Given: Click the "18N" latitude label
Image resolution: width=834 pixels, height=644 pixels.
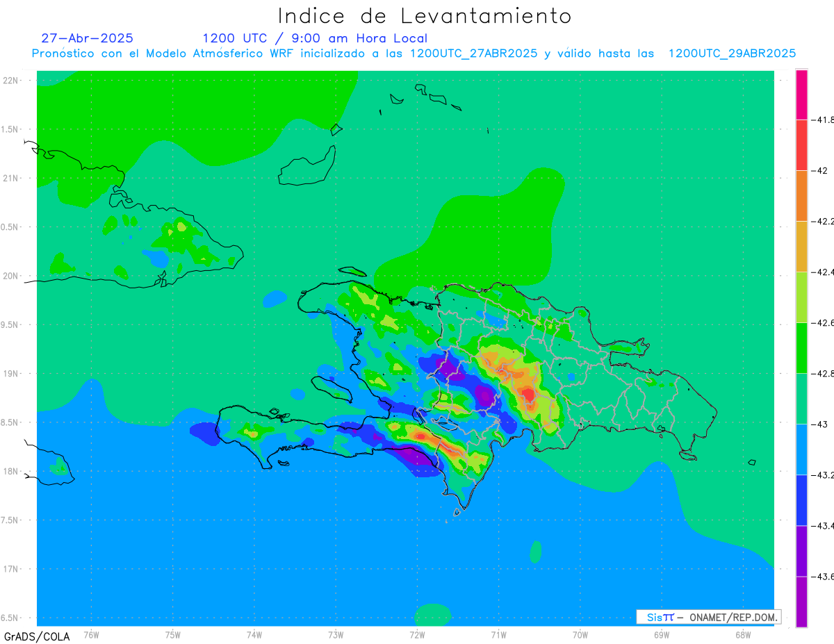Looking at the screenshot, I should click(x=10, y=471).
